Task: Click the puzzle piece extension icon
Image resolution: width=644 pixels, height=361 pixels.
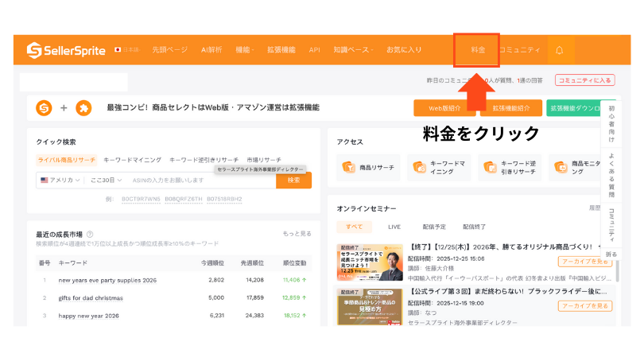Action: (x=83, y=107)
